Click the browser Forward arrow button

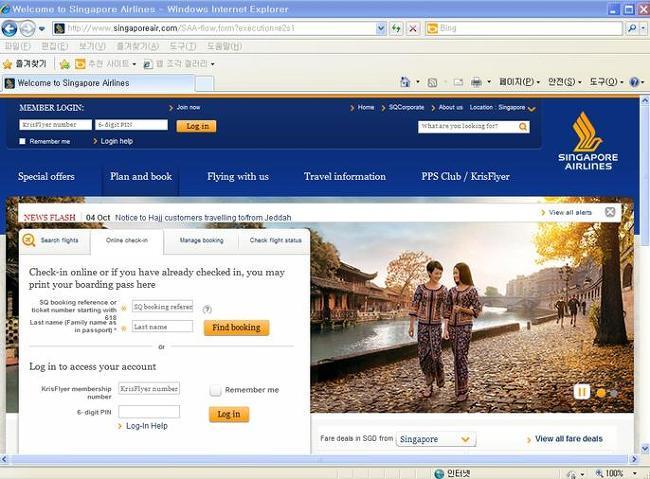pyautogui.click(x=28, y=29)
